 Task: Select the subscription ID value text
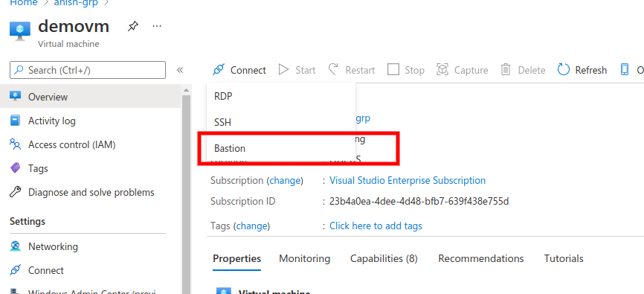419,202
